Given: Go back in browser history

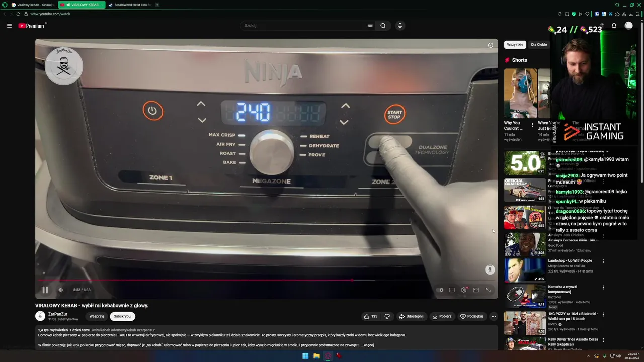Looking at the screenshot, I should click(x=5, y=14).
